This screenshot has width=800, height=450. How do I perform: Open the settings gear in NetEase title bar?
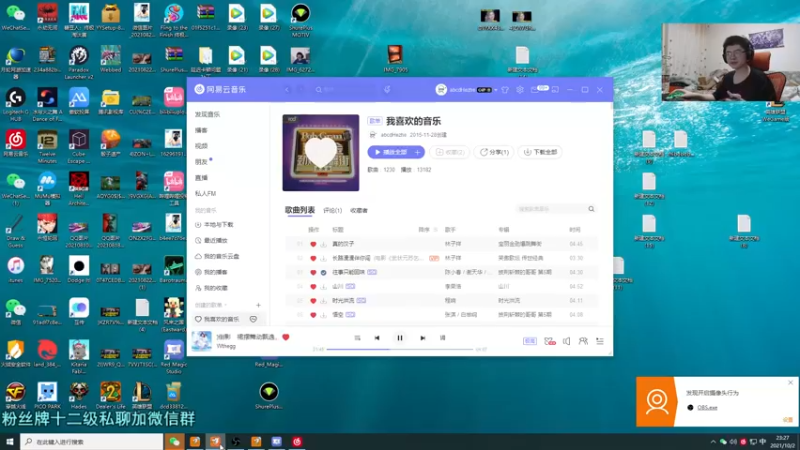point(519,90)
